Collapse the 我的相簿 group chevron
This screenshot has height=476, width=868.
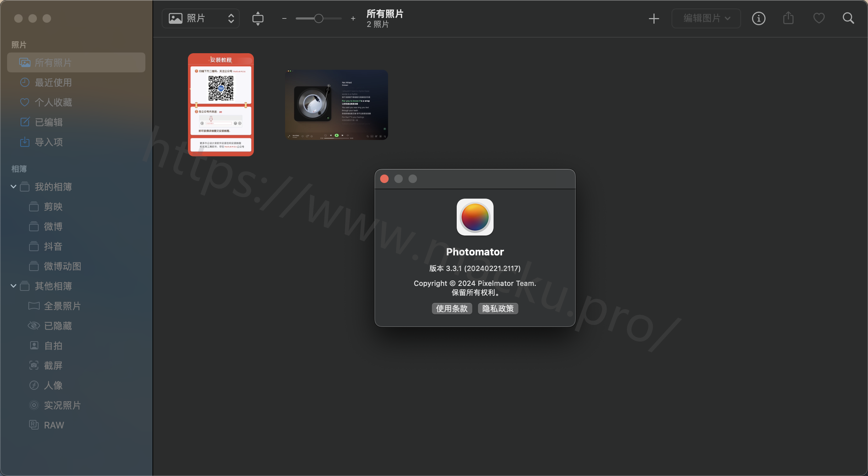(13, 187)
